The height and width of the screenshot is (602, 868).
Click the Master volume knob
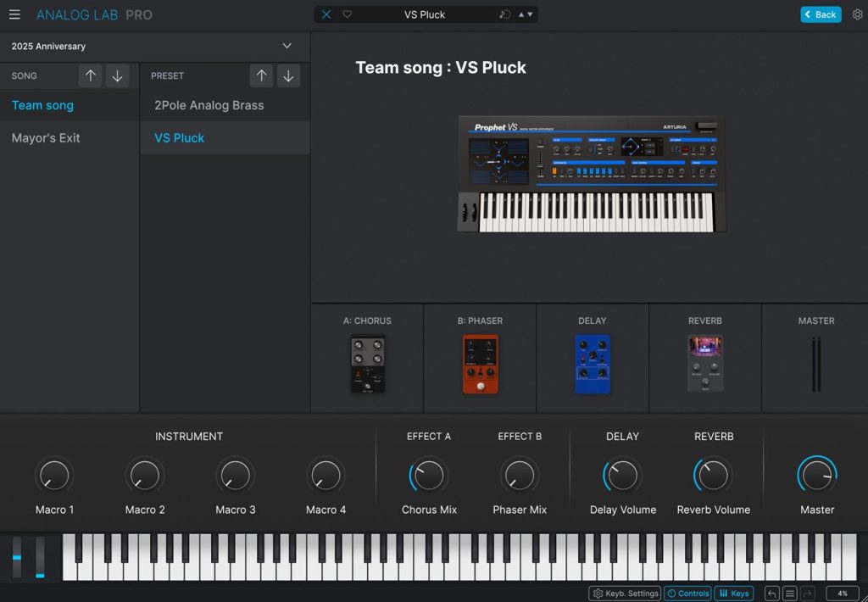(x=817, y=475)
